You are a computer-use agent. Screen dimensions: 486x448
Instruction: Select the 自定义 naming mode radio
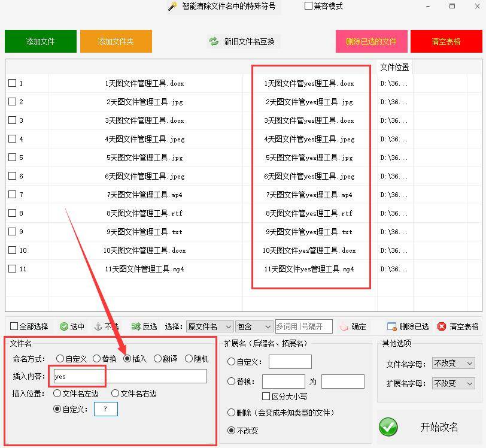[x=60, y=359]
